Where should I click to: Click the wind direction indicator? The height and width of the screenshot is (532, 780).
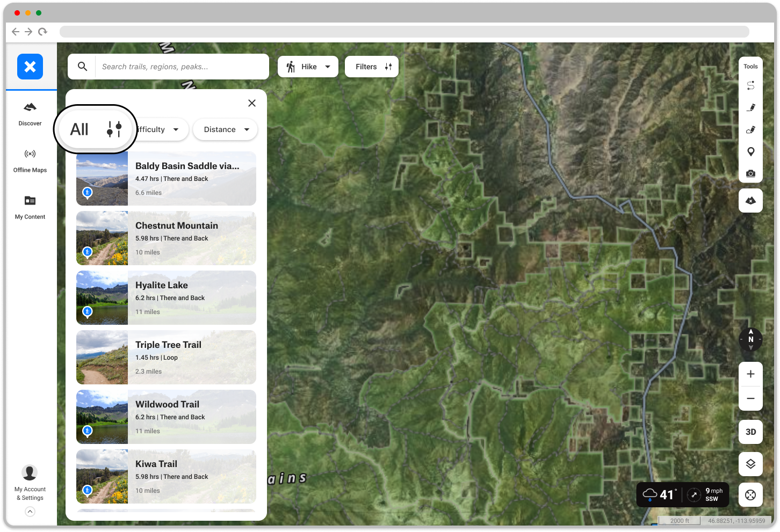[x=694, y=494]
